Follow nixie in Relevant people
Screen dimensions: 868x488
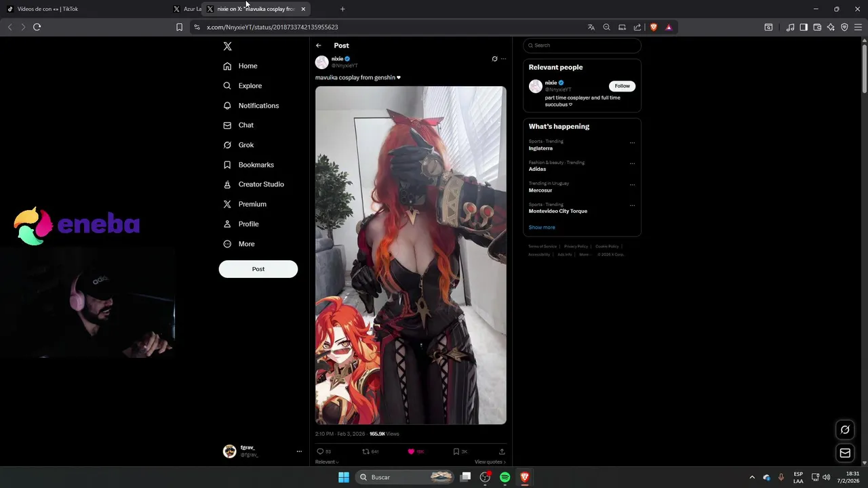622,86
